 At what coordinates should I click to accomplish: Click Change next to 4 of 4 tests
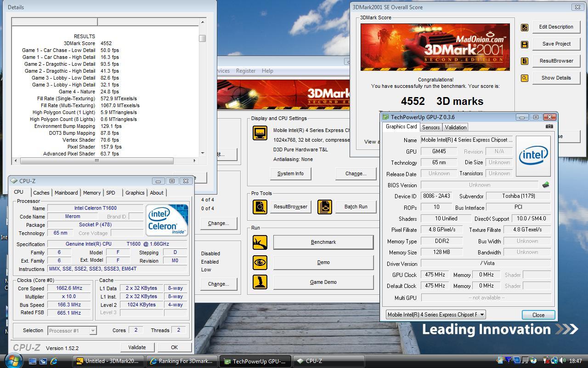click(x=218, y=223)
